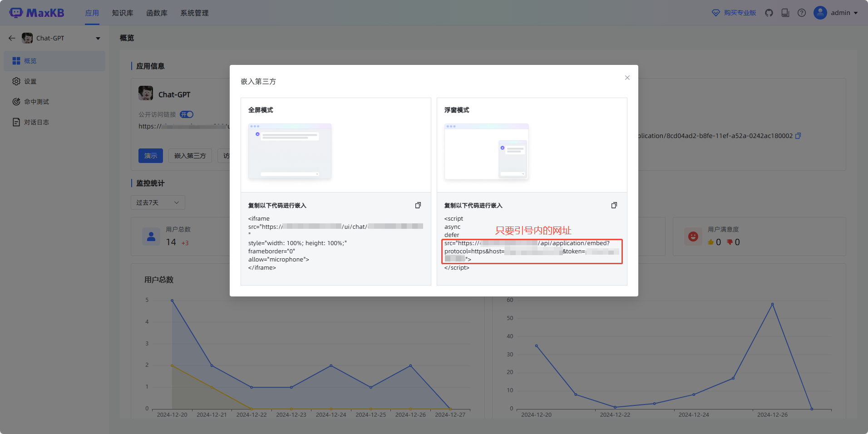Click the 2024-12-20 peak point on 用户总数 chart

pos(172,301)
